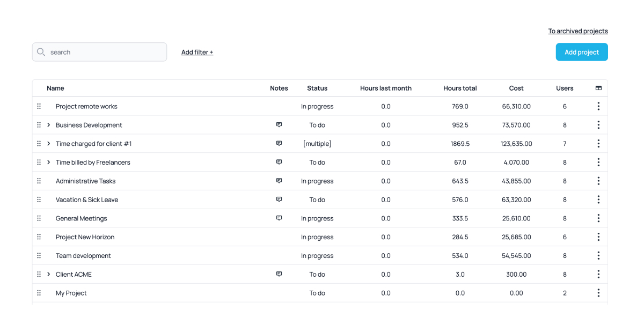
Task: Focus the project search field
Action: (105, 52)
